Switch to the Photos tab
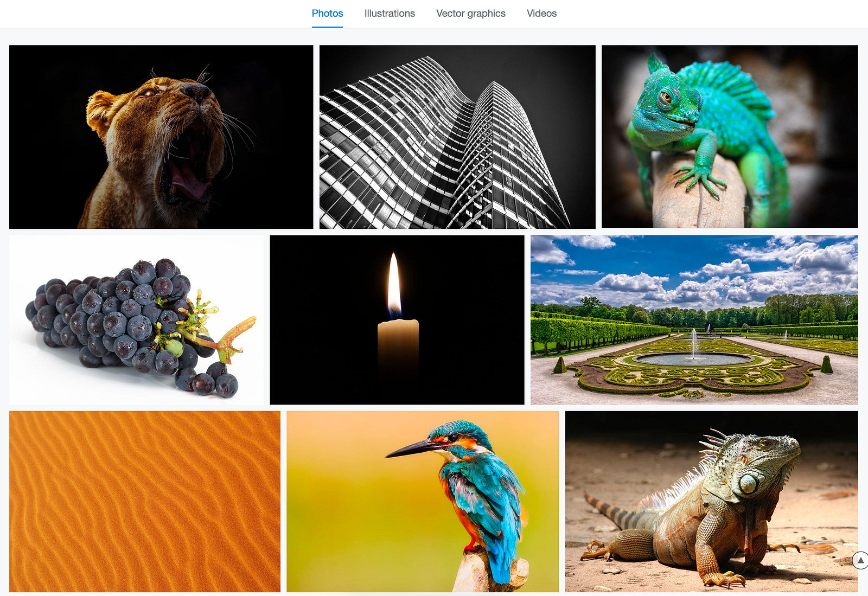Image resolution: width=868 pixels, height=596 pixels. click(327, 14)
